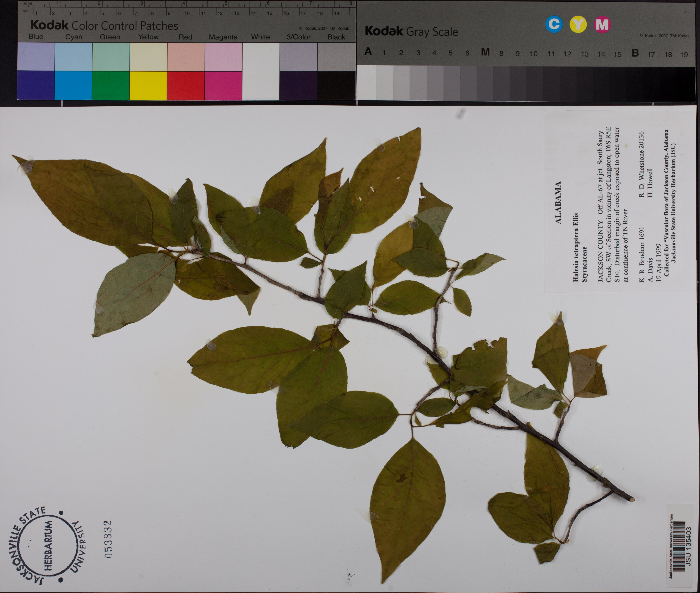
Task: Click the stamped accession number '053832'
Action: [108, 540]
